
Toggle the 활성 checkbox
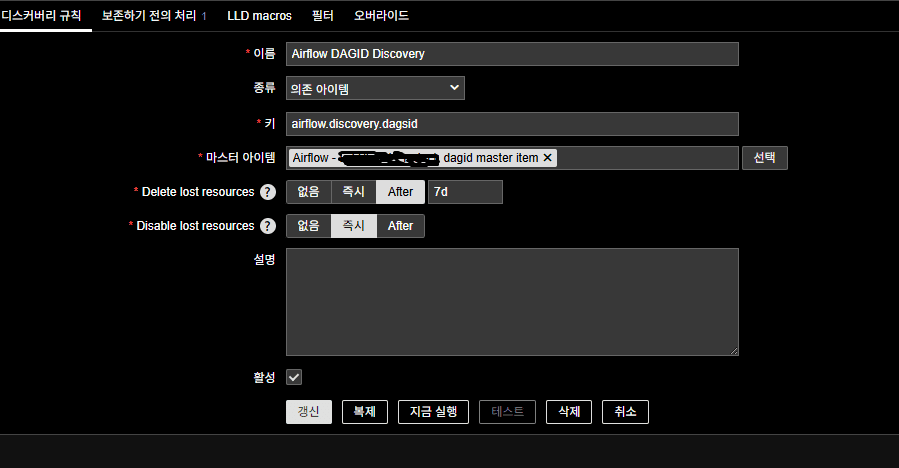[x=294, y=377]
